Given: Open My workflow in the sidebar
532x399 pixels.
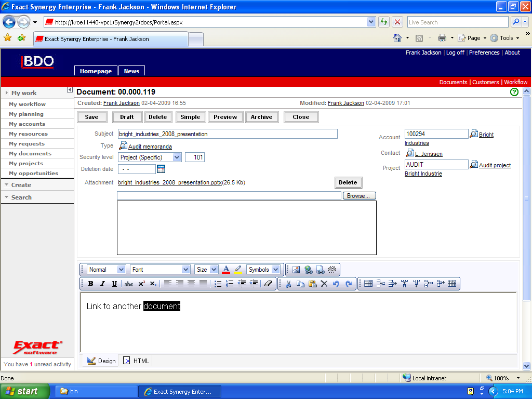Looking at the screenshot, I should coord(27,104).
